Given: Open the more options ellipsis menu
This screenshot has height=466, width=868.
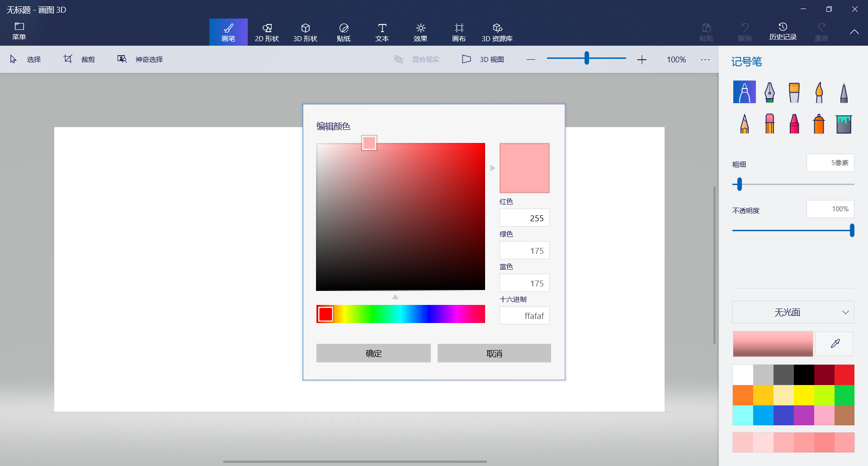Looking at the screenshot, I should coord(705,59).
